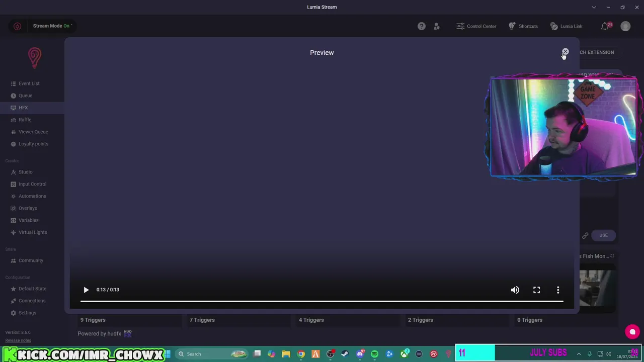Screen dimensions: 644x362
Task: Click the link icon beside the USE button
Action: tap(585, 235)
